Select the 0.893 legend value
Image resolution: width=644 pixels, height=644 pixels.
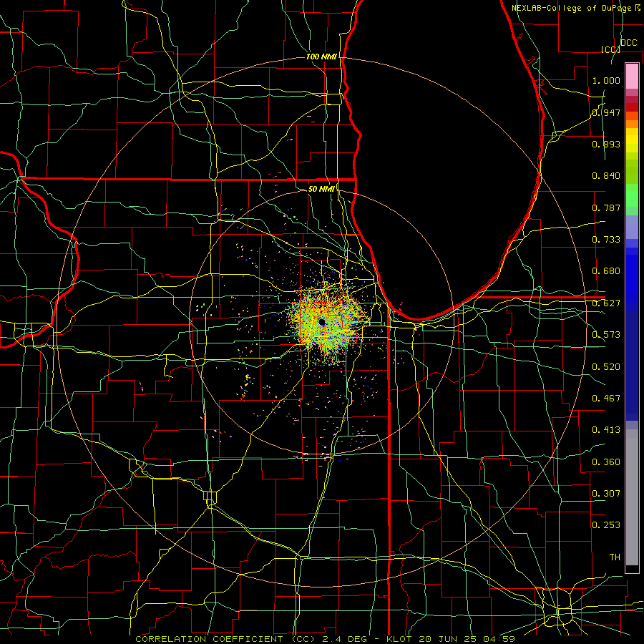606,144
